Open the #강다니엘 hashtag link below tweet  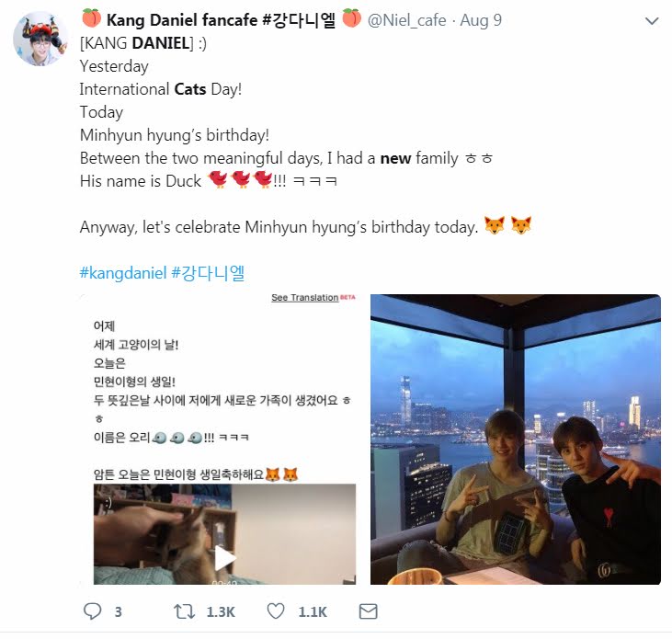tap(208, 273)
